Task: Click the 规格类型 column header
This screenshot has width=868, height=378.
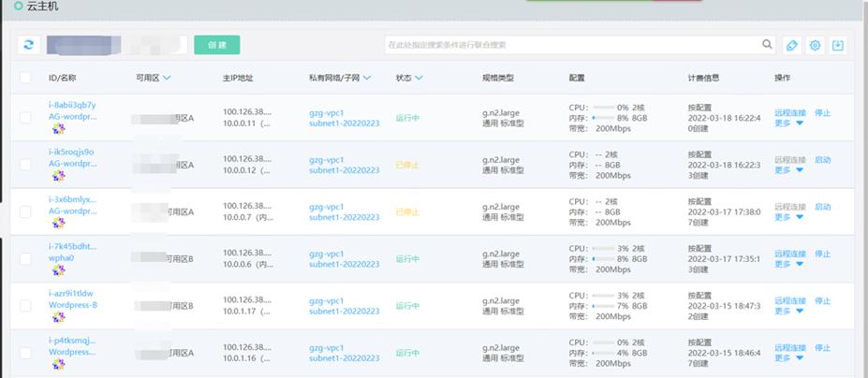Action: [x=498, y=78]
